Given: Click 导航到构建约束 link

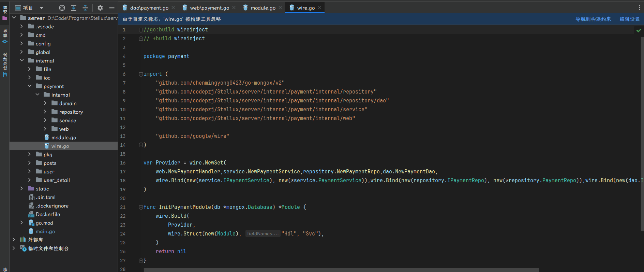Looking at the screenshot, I should tap(593, 19).
